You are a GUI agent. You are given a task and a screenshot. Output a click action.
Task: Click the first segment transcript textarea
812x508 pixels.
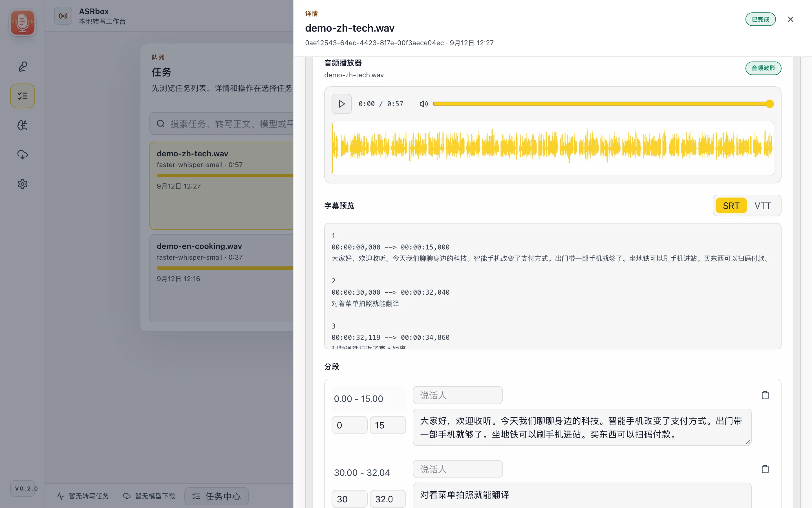point(582,427)
